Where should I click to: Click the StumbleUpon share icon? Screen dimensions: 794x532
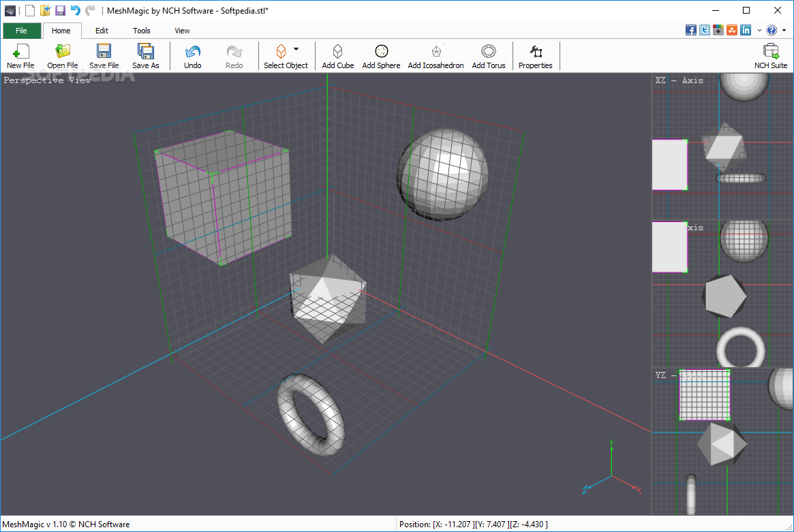(732, 31)
